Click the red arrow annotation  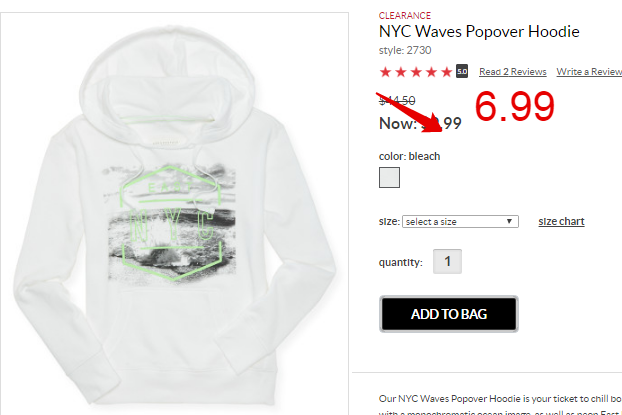(409, 112)
